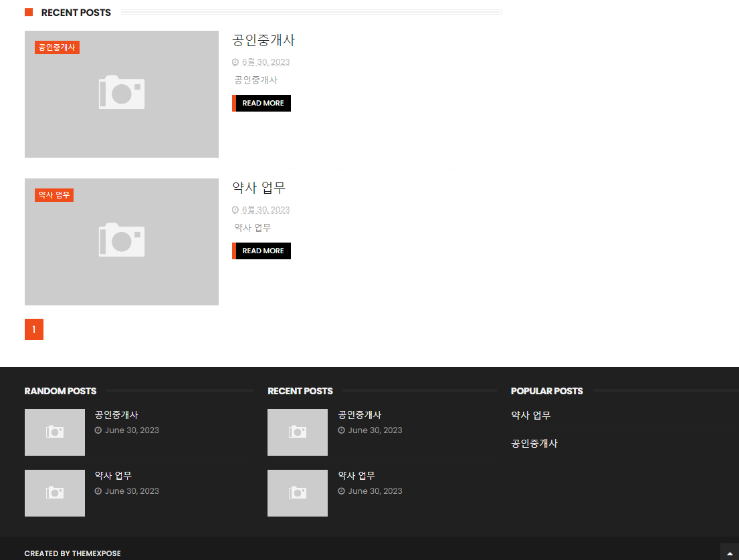Screen dimensions: 739x560
Task: Click READ MORE under the 약사 업무 post
Action: [261, 251]
